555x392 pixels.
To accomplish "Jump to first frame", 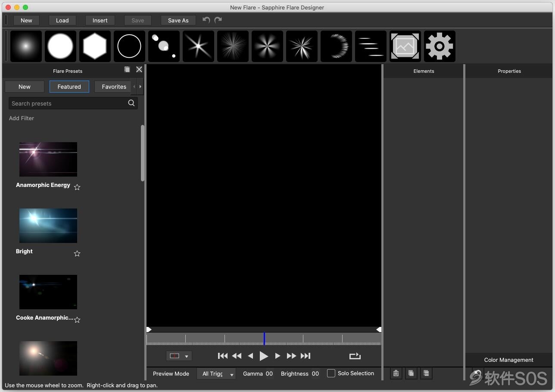I will [x=223, y=356].
